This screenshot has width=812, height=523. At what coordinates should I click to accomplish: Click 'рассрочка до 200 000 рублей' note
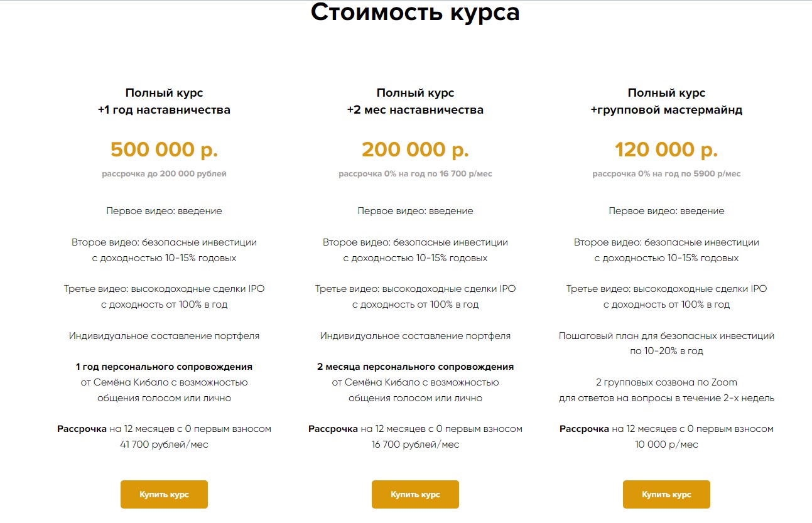[x=164, y=174]
